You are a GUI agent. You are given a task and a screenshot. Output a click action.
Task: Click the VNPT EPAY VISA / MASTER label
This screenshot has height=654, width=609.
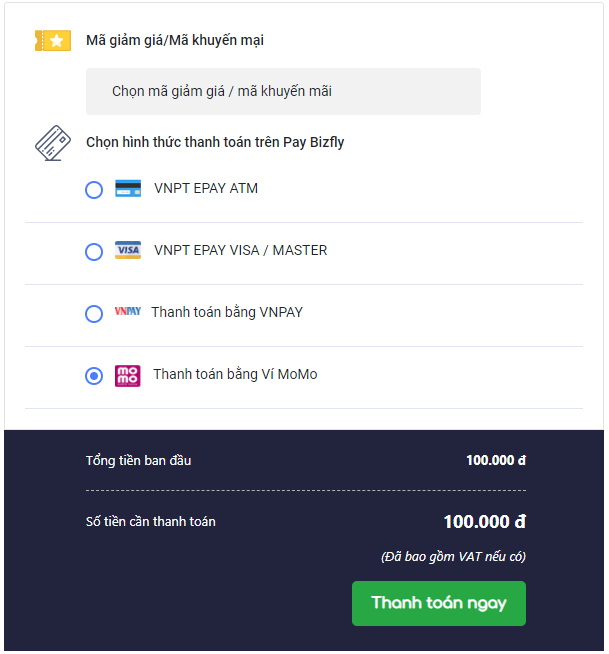tap(241, 250)
